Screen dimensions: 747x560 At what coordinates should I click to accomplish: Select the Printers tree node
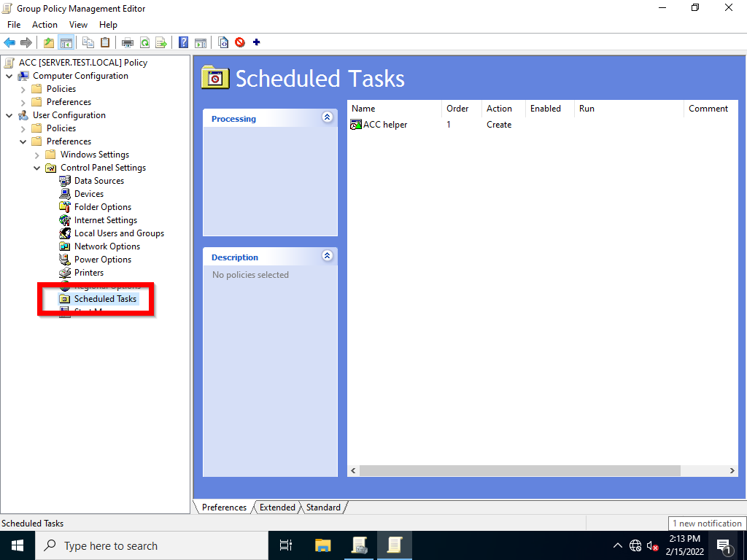[x=88, y=273]
